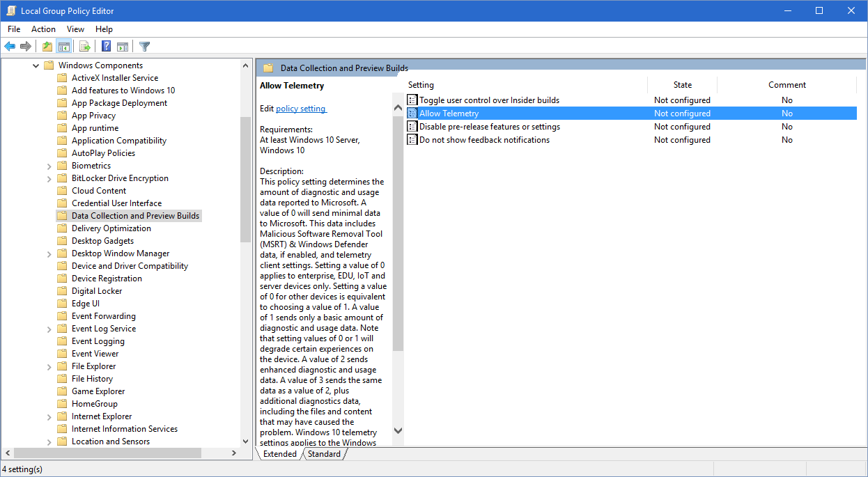The image size is (868, 477).
Task: Click description pane scroll up arrow
Action: pyautogui.click(x=398, y=109)
